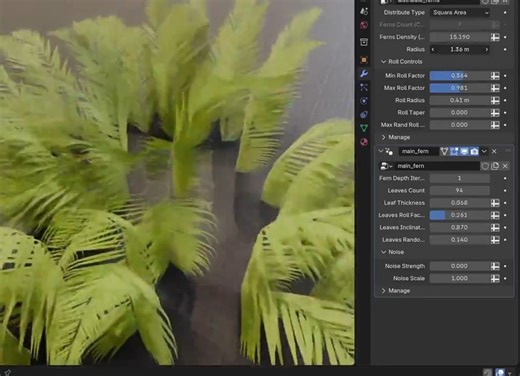520x376 pixels.
Task: Toggle fake user shield for main_fern node group
Action: (x=485, y=166)
